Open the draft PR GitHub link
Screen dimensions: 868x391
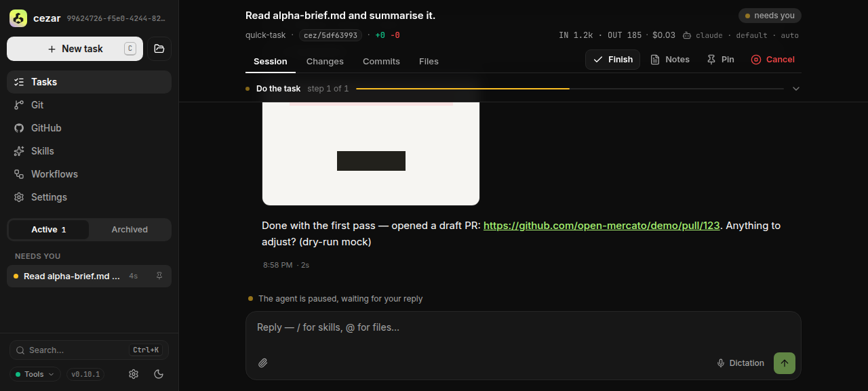[601, 226]
